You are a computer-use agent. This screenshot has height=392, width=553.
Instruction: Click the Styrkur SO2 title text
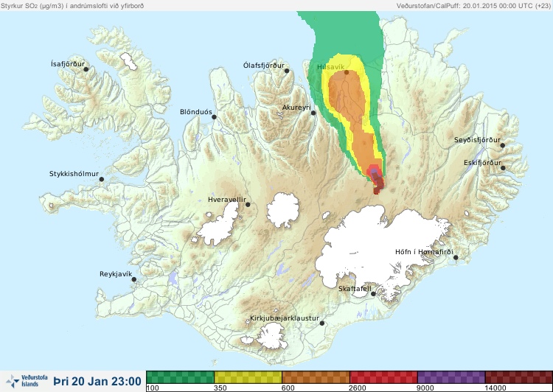[72, 6]
